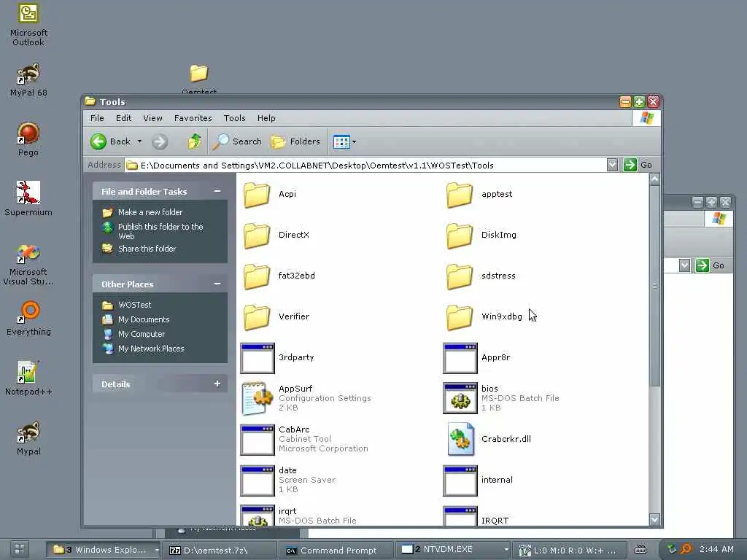Collapse the File and Folder Tasks panel

(x=217, y=192)
